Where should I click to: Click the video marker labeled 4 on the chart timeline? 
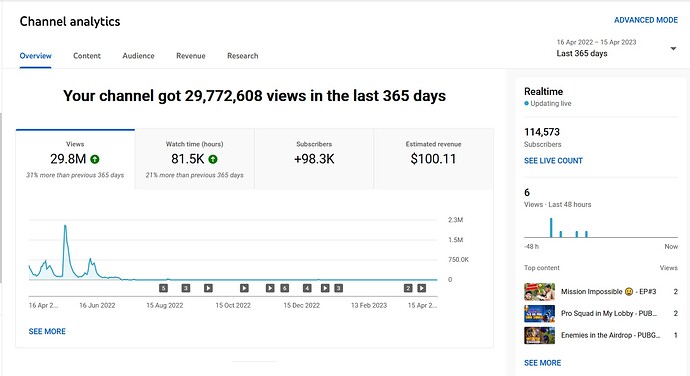[307, 288]
